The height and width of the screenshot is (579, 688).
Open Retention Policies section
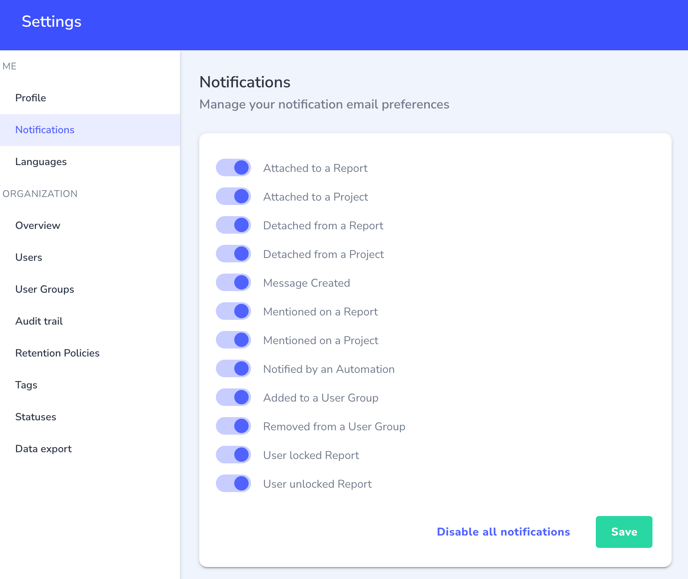(x=57, y=353)
